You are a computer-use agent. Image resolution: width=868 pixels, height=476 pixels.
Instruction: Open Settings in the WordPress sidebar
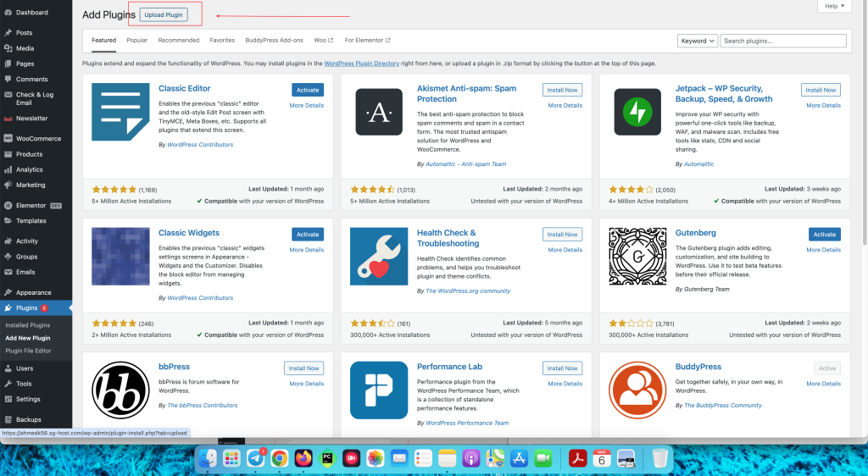pos(28,399)
